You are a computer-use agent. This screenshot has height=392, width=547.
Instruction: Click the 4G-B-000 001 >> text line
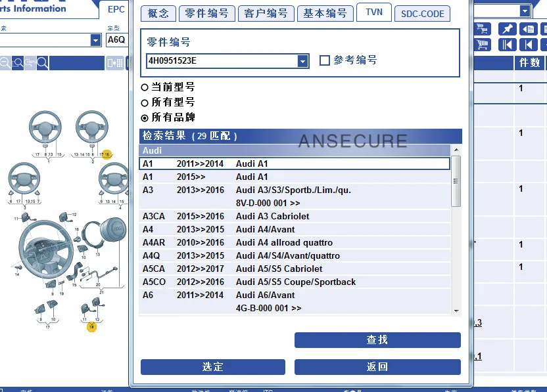pos(269,309)
